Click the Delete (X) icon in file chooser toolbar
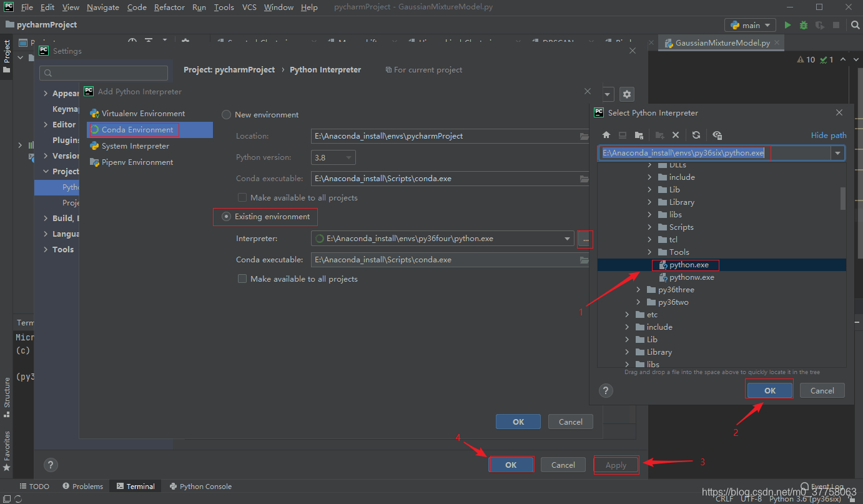Screen dimensions: 863x504 [x=676, y=135]
